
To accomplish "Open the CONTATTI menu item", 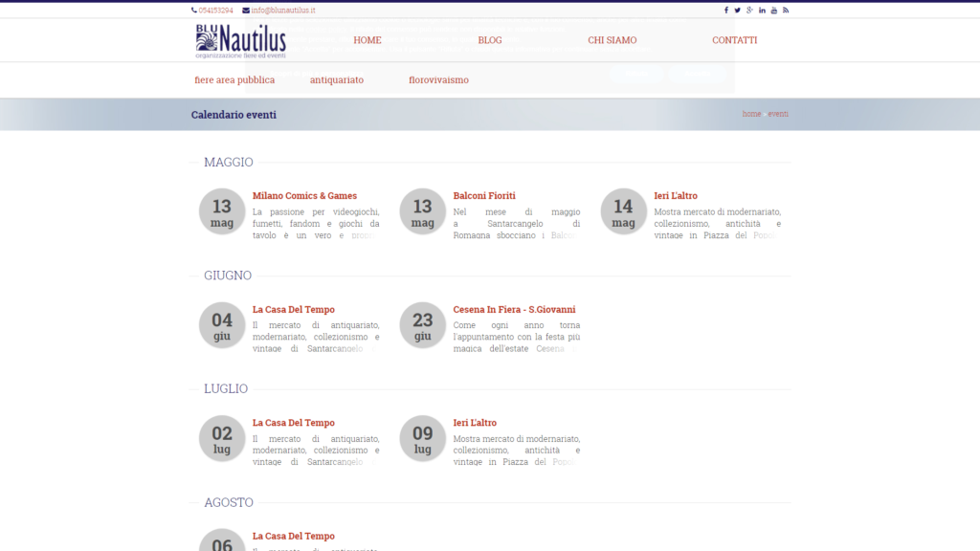I will click(x=734, y=40).
